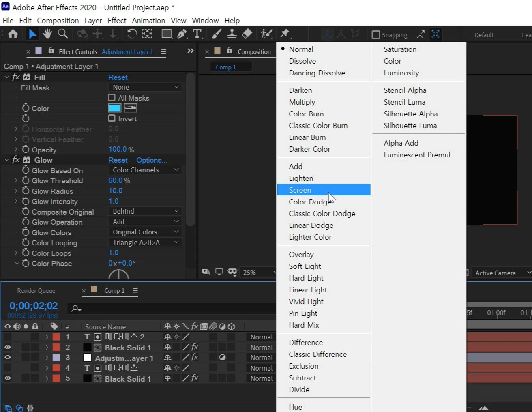Toggle visibility eye of Adjustment layer 3
Image resolution: width=532 pixels, height=412 pixels.
pos(8,357)
